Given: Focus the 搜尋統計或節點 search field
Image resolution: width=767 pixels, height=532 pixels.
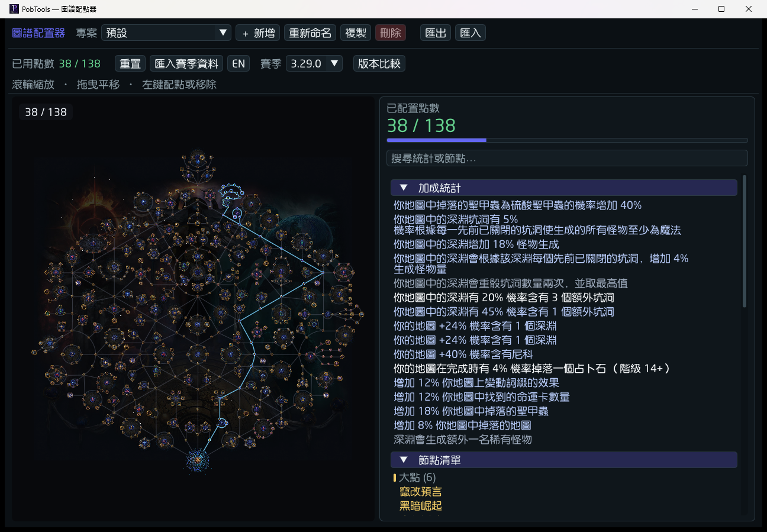Looking at the screenshot, I should point(567,158).
